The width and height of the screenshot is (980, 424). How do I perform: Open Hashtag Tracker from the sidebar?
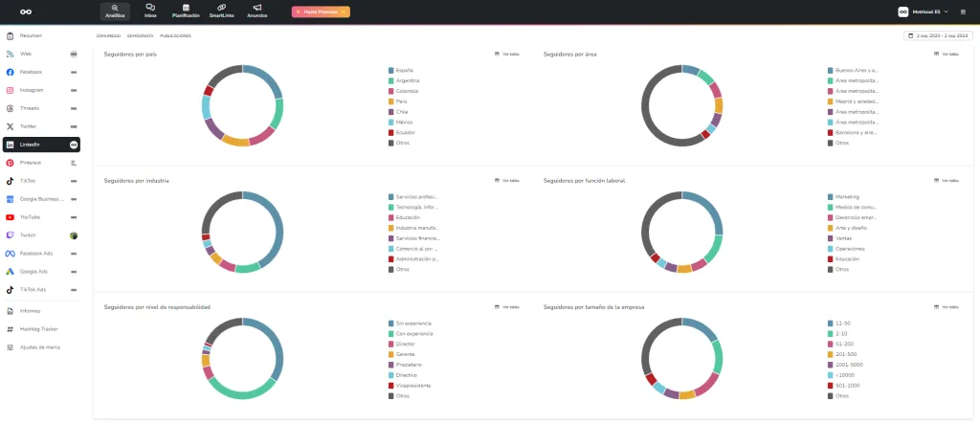(39, 328)
